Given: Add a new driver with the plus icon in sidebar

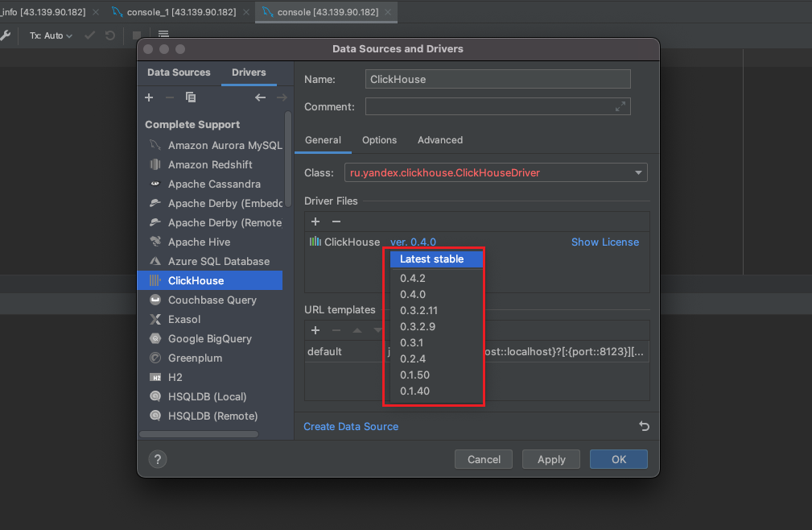Looking at the screenshot, I should coord(149,97).
